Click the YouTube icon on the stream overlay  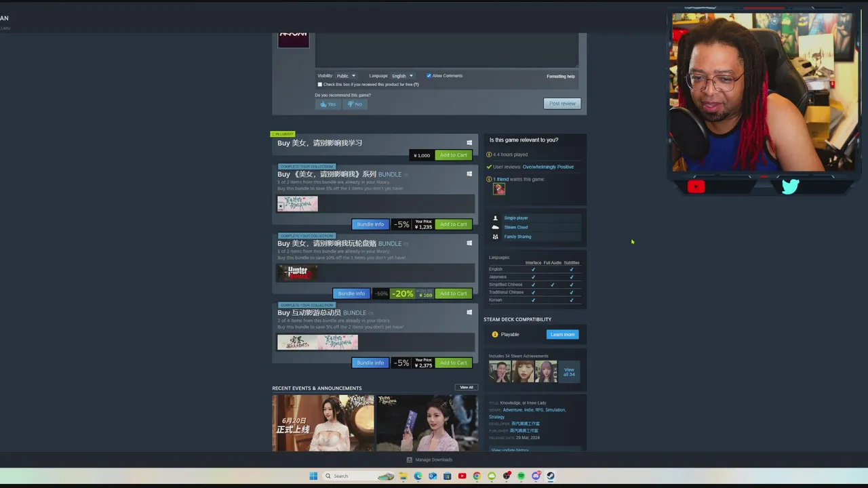click(696, 187)
